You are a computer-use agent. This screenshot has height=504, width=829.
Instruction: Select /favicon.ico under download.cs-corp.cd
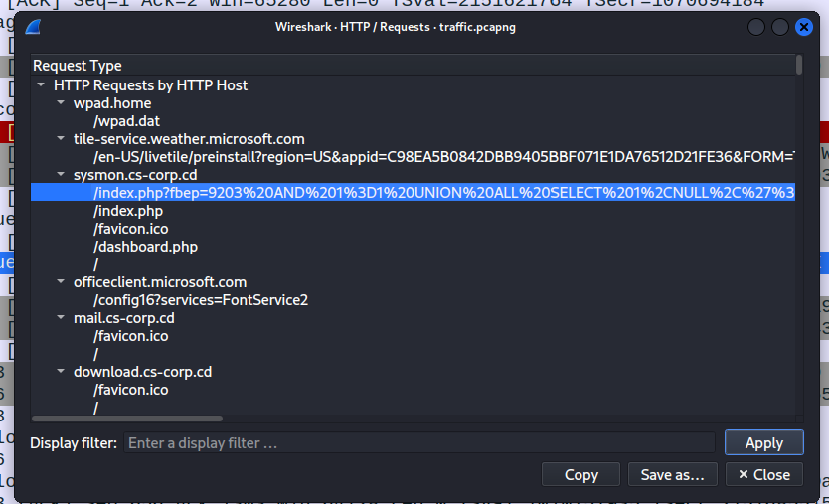point(413,390)
